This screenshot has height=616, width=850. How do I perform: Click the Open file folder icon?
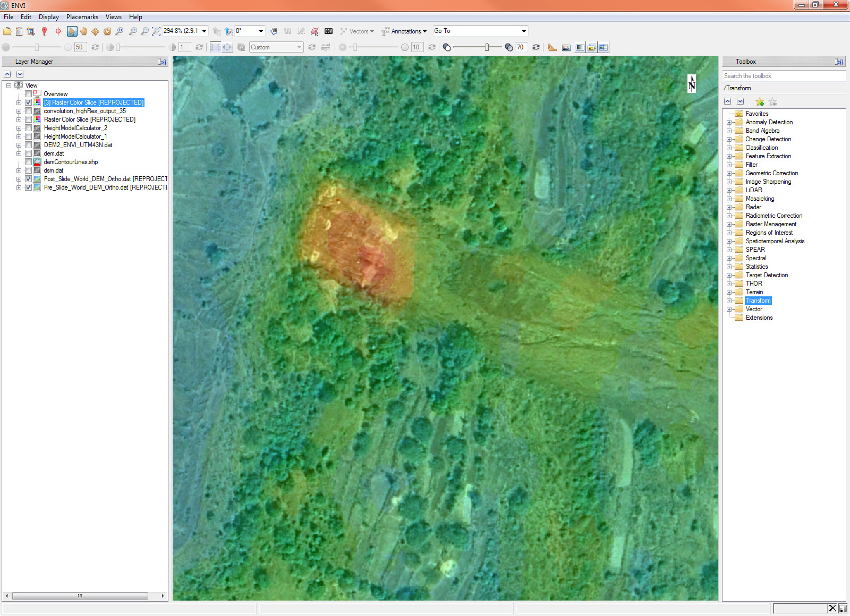point(7,31)
